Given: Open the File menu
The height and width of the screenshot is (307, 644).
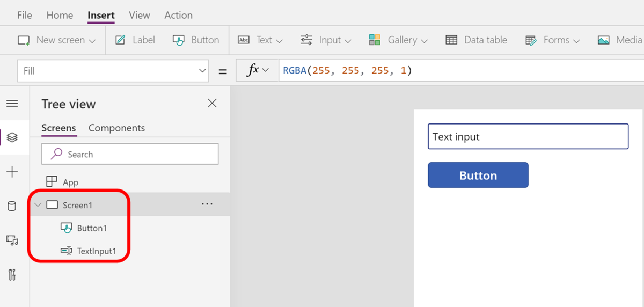Looking at the screenshot, I should [24, 15].
